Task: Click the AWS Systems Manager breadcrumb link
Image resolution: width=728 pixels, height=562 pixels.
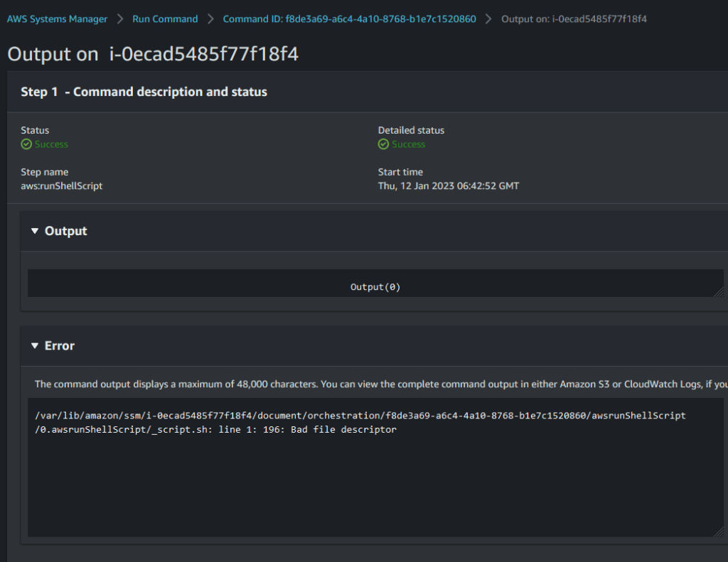Action: 57,19
